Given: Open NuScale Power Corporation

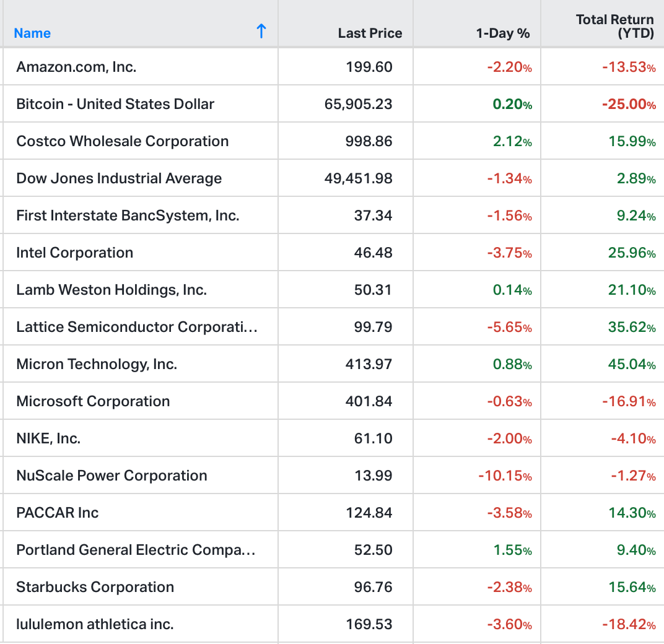Looking at the screenshot, I should [111, 476].
